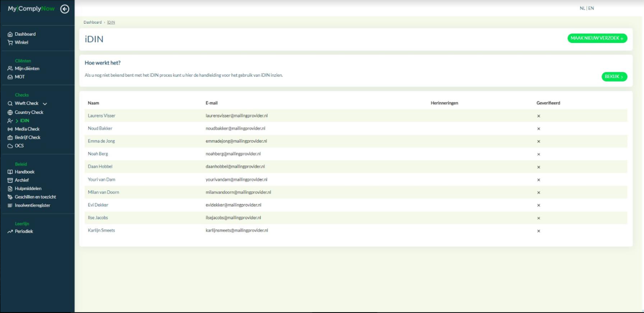Collapse the sidebar with back arrow icon
This screenshot has height=313, width=644.
tap(65, 9)
